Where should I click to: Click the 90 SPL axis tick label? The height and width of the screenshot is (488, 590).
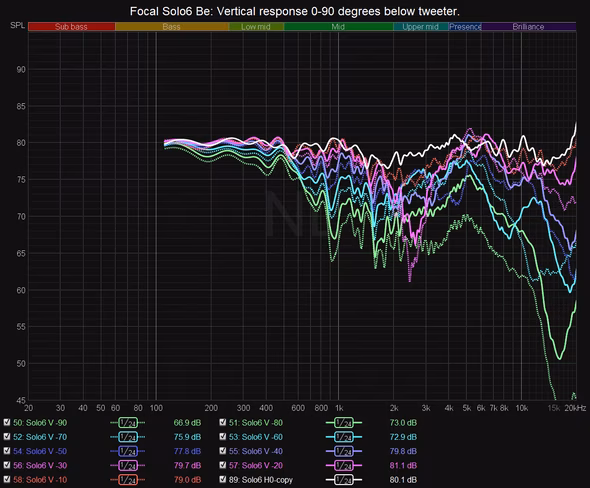coord(21,70)
